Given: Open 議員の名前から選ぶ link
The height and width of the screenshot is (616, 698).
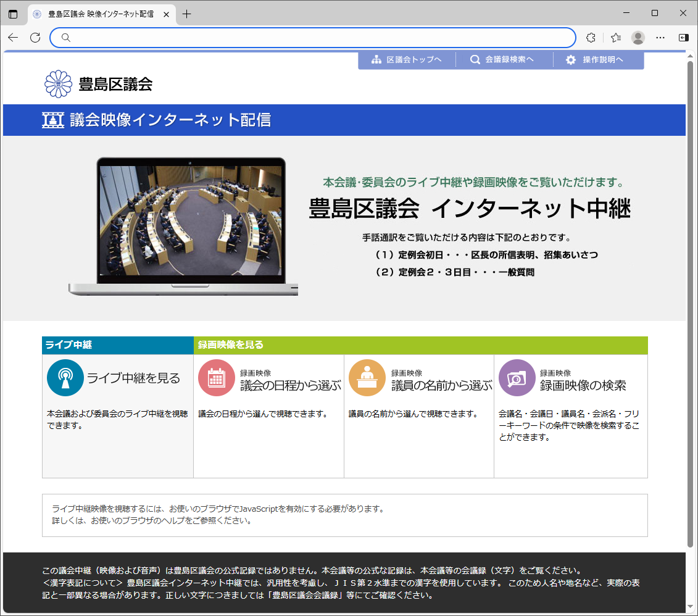Looking at the screenshot, I should click(x=441, y=386).
